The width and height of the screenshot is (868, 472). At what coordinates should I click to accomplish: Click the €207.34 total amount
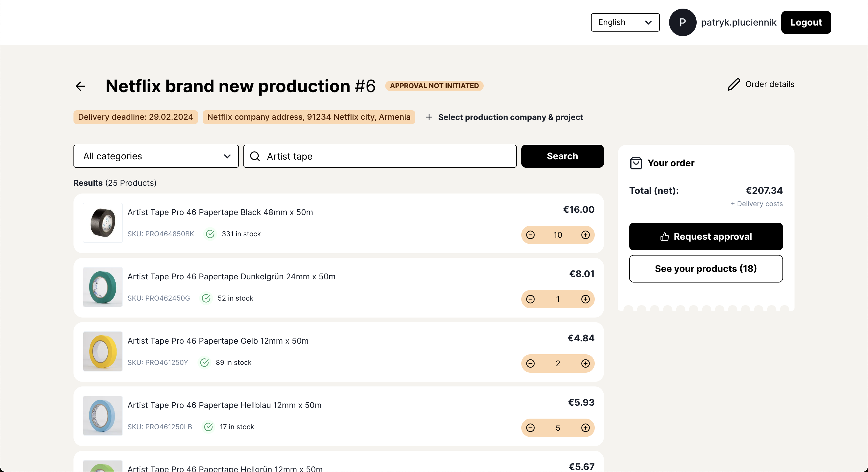tap(764, 190)
